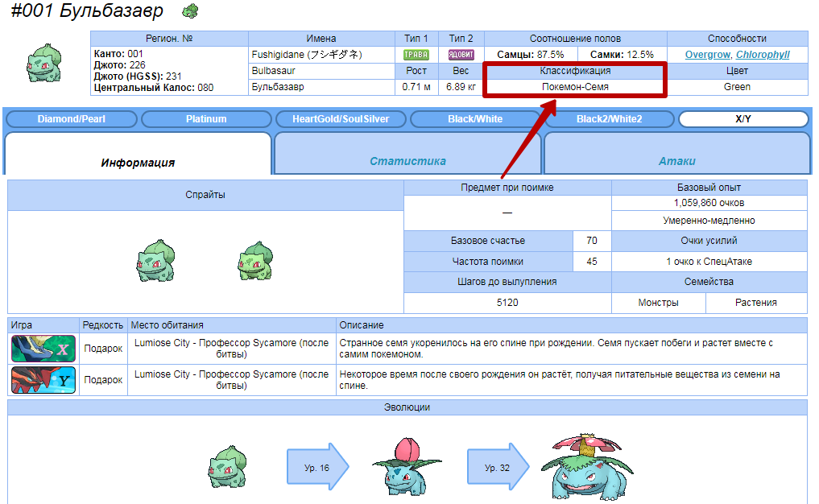Click the 1,059,860 очков experience value
This screenshot has width=819, height=504.
tap(709, 203)
